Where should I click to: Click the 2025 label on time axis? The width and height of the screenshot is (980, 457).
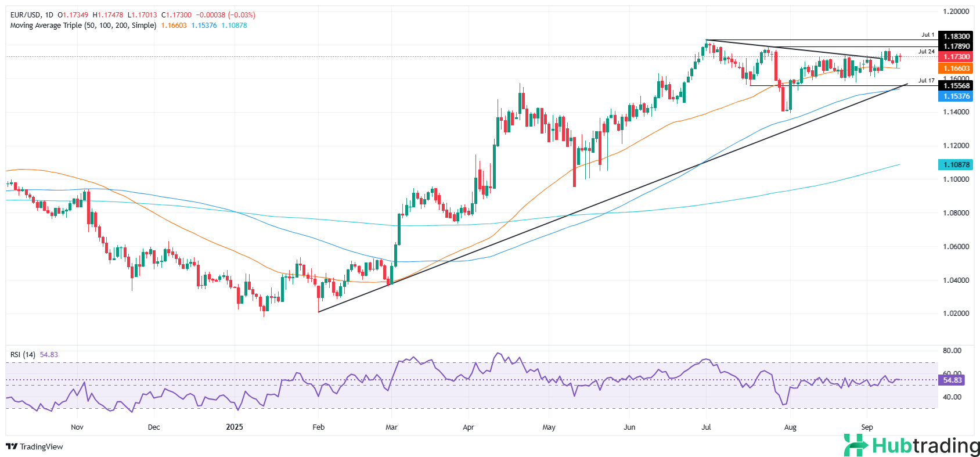click(x=235, y=427)
